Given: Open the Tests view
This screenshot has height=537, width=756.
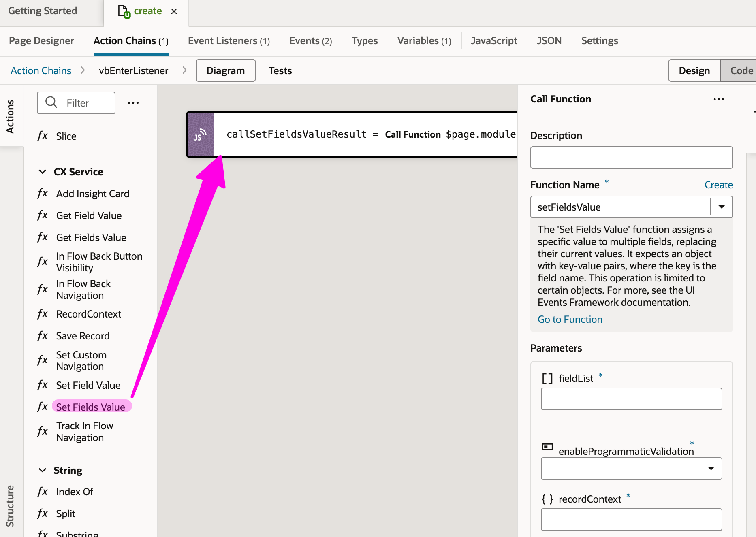Looking at the screenshot, I should [280, 70].
